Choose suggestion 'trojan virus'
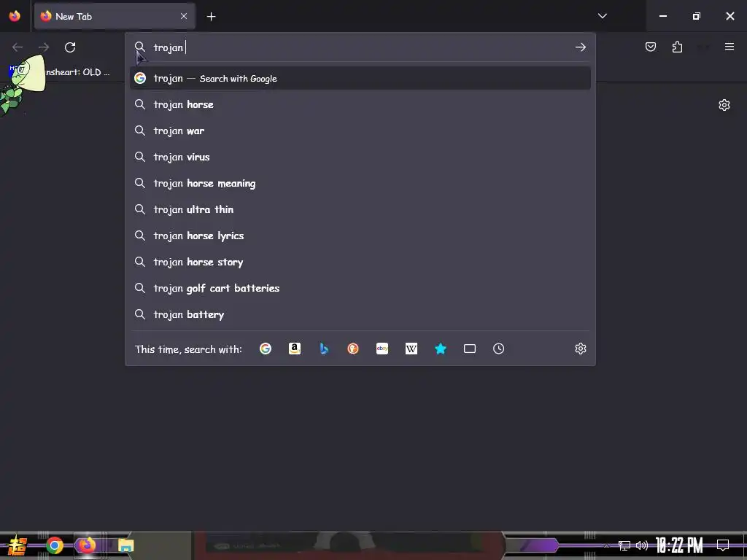747x560 pixels. tap(360, 157)
